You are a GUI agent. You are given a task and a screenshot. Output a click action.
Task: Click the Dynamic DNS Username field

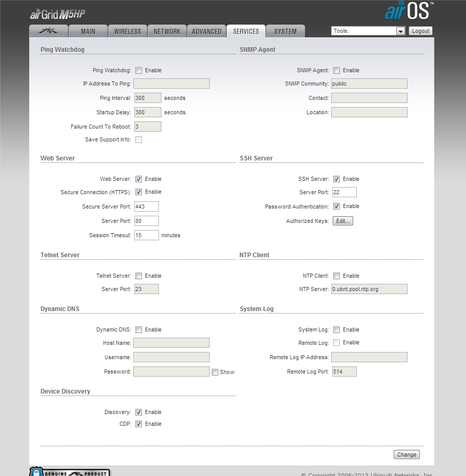click(171, 357)
